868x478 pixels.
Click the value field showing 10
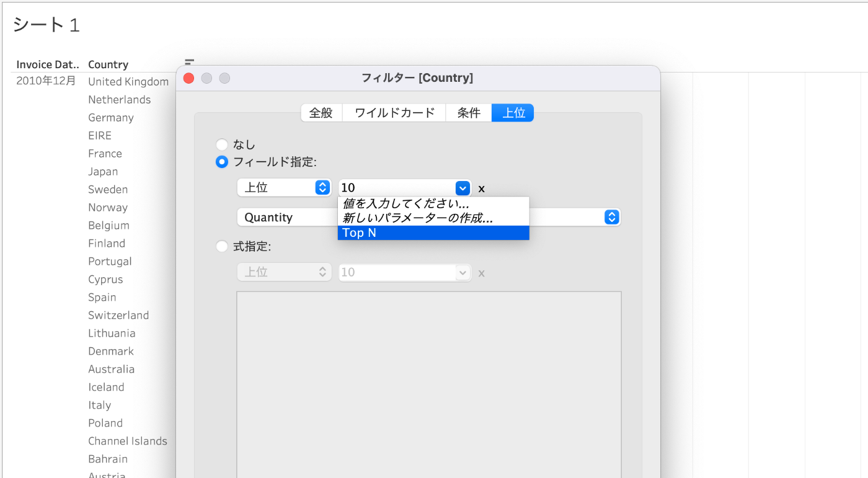(x=397, y=188)
